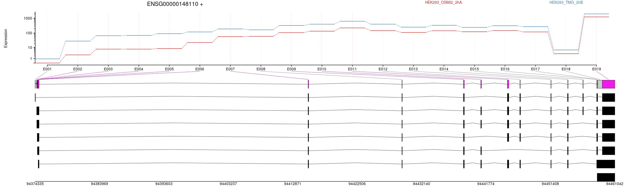Click the blue expression line segment above E019

pos(597,14)
